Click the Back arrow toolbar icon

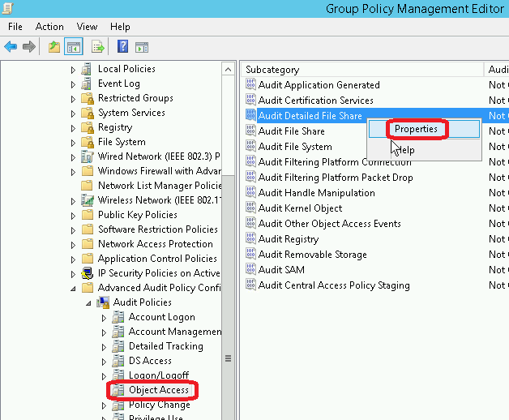pyautogui.click(x=11, y=46)
